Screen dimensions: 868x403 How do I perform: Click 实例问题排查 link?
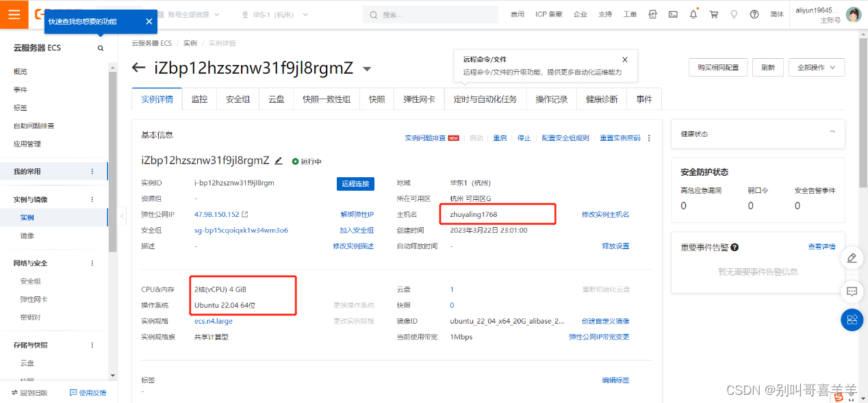[x=425, y=138]
